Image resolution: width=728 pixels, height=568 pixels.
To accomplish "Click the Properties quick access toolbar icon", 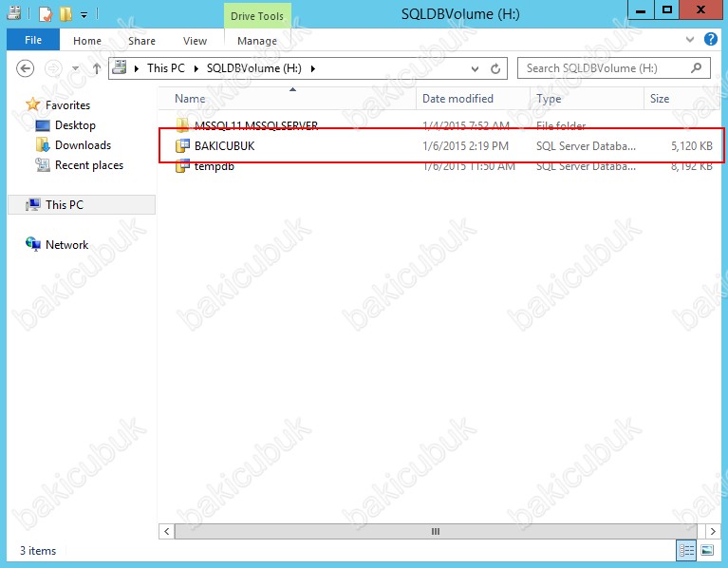I will pyautogui.click(x=46, y=14).
